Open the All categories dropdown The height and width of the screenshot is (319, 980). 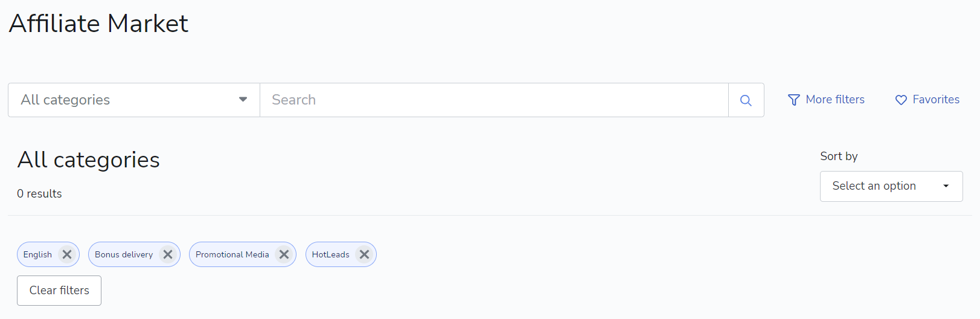134,100
